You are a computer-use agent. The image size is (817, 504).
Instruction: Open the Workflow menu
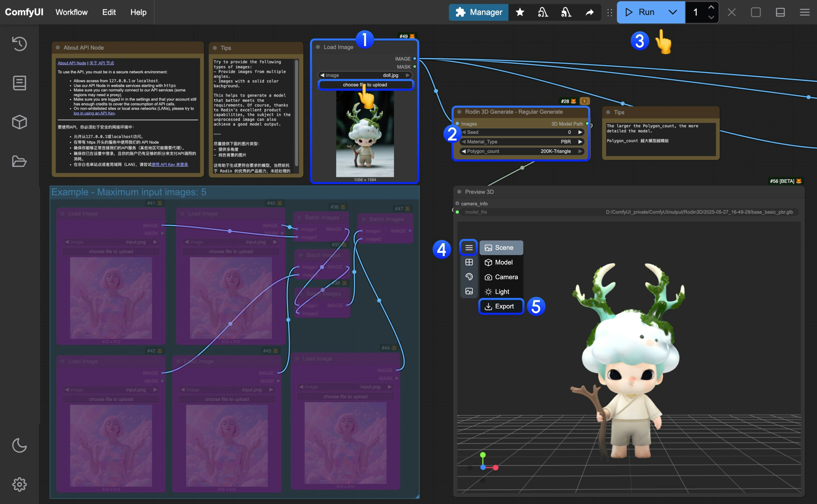click(x=71, y=12)
